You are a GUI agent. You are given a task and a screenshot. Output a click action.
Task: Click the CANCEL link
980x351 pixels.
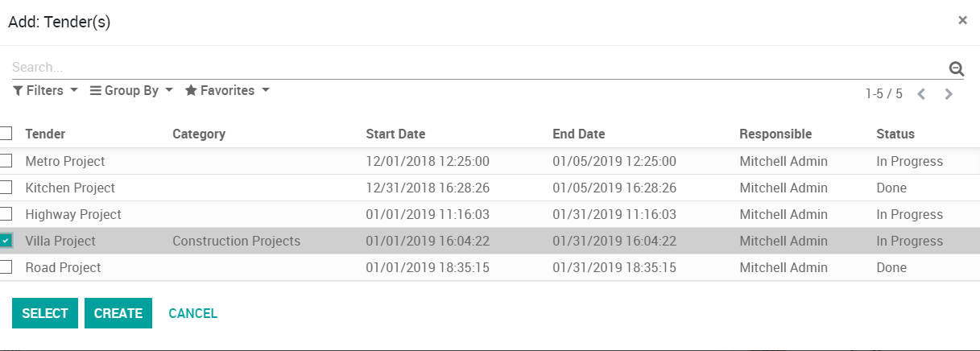coord(193,313)
